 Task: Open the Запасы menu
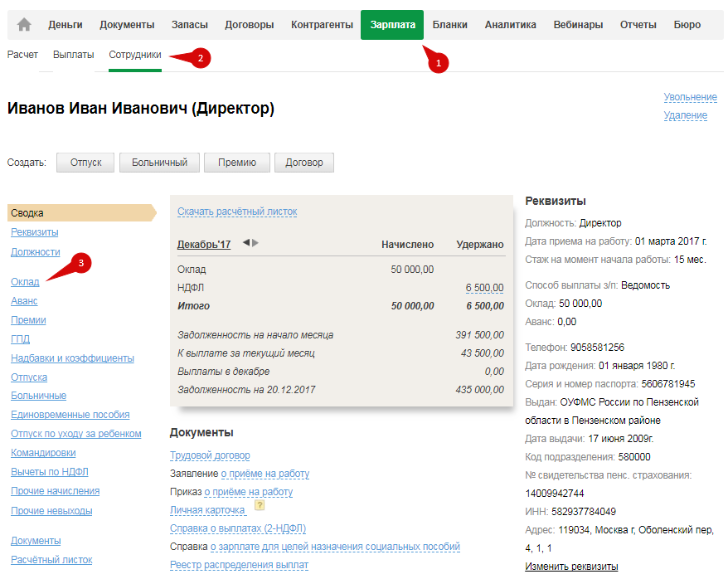(189, 25)
